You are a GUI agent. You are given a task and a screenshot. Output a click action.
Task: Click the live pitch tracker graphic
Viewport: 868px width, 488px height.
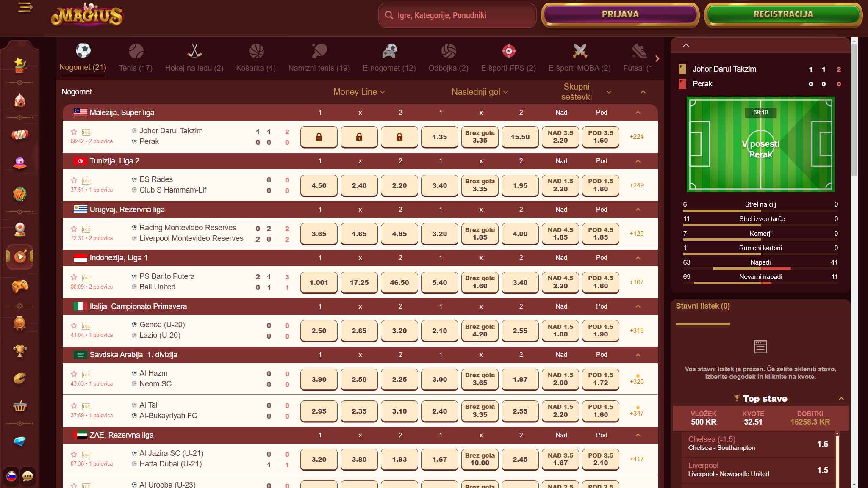(x=760, y=144)
